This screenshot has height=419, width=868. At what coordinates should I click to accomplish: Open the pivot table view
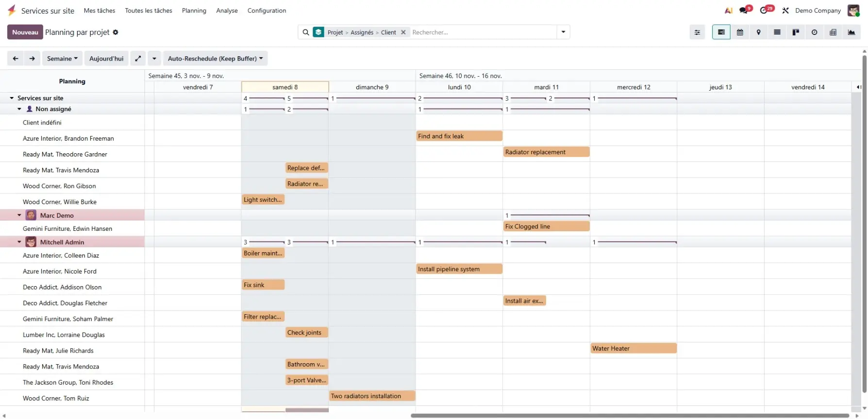point(833,32)
